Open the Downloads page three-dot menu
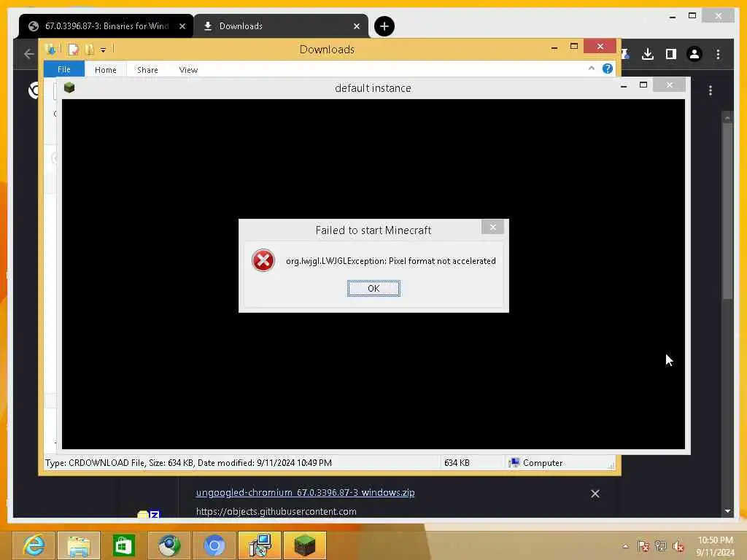Image resolution: width=747 pixels, height=560 pixels. pos(711,90)
